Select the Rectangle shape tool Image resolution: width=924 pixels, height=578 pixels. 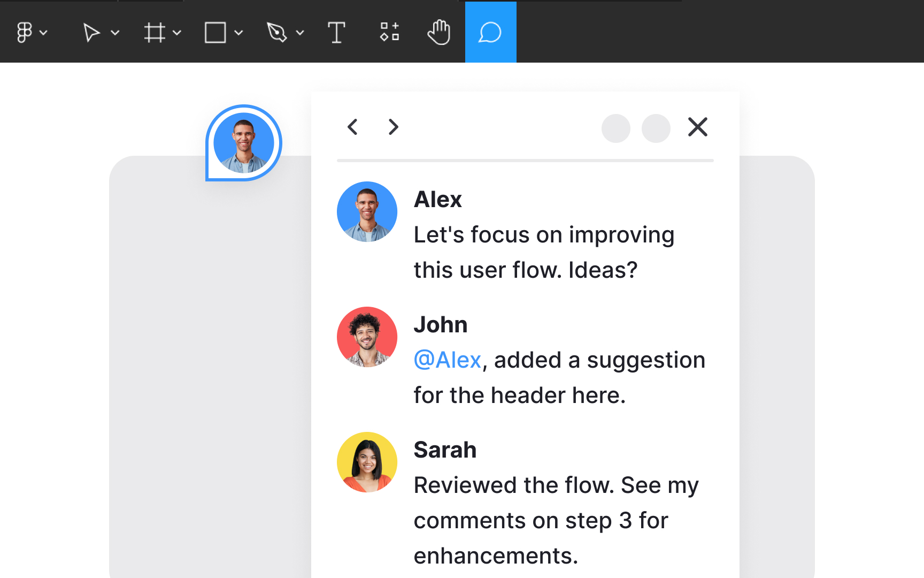[x=215, y=32]
